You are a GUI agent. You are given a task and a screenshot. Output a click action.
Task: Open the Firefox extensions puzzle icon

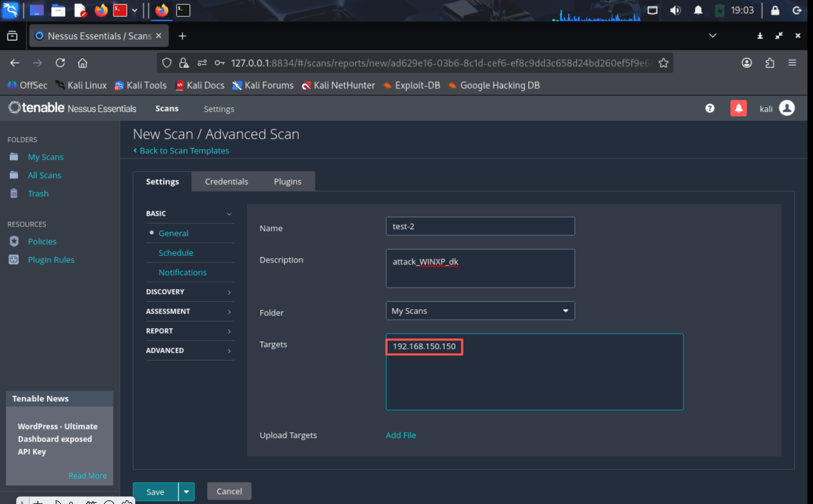tap(770, 63)
